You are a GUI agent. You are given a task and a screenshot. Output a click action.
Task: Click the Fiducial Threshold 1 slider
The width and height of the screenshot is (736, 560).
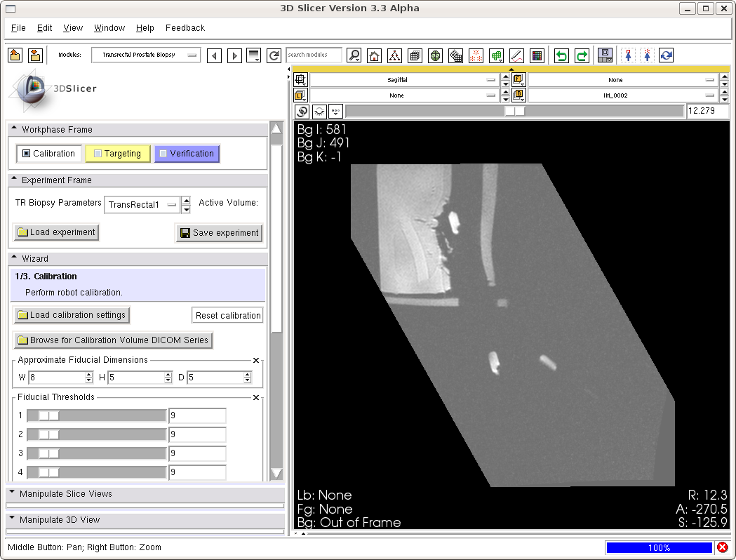[x=96, y=415]
